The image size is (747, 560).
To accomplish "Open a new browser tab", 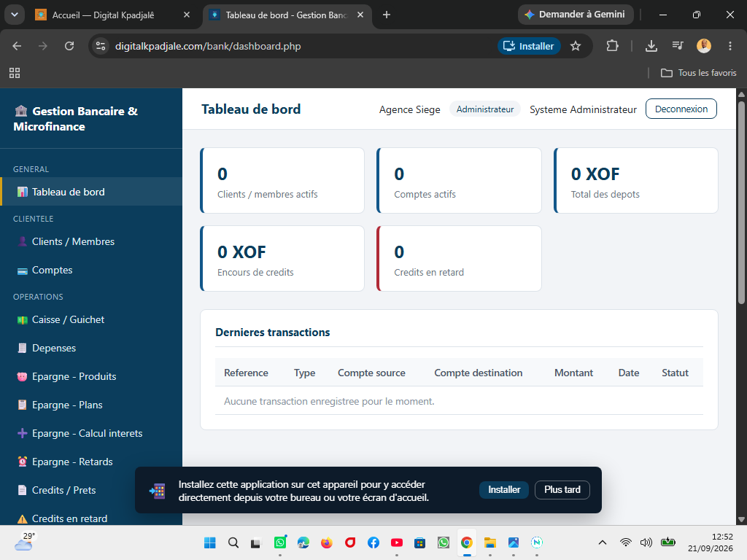I will pos(387,15).
